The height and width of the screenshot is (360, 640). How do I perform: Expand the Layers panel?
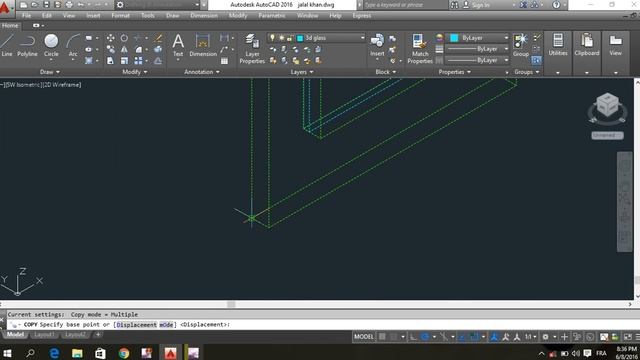point(302,72)
